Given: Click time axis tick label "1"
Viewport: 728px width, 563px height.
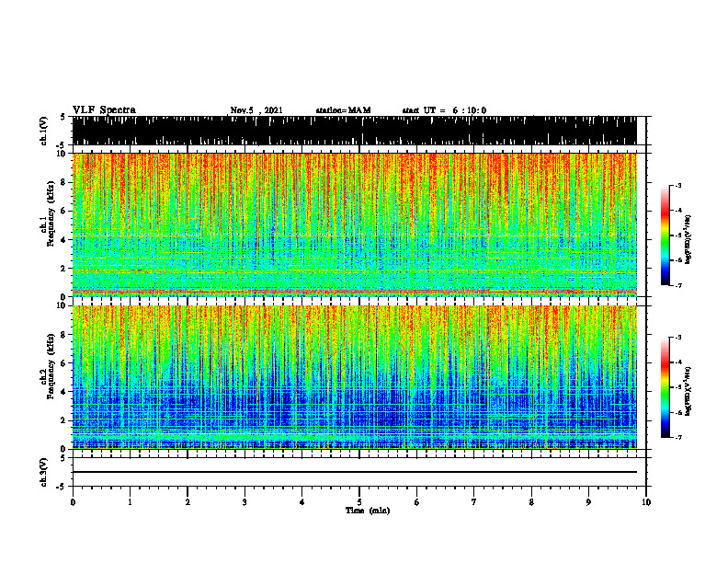Looking at the screenshot, I should (x=130, y=502).
